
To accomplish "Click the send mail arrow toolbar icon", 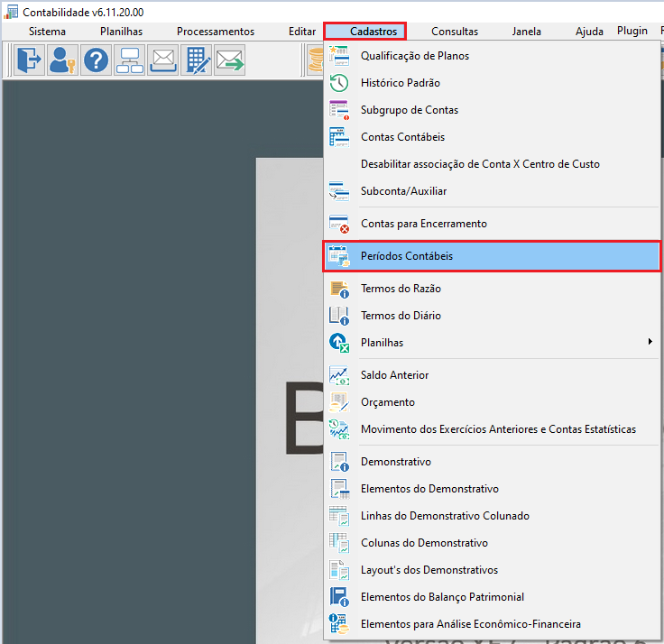I will (229, 60).
